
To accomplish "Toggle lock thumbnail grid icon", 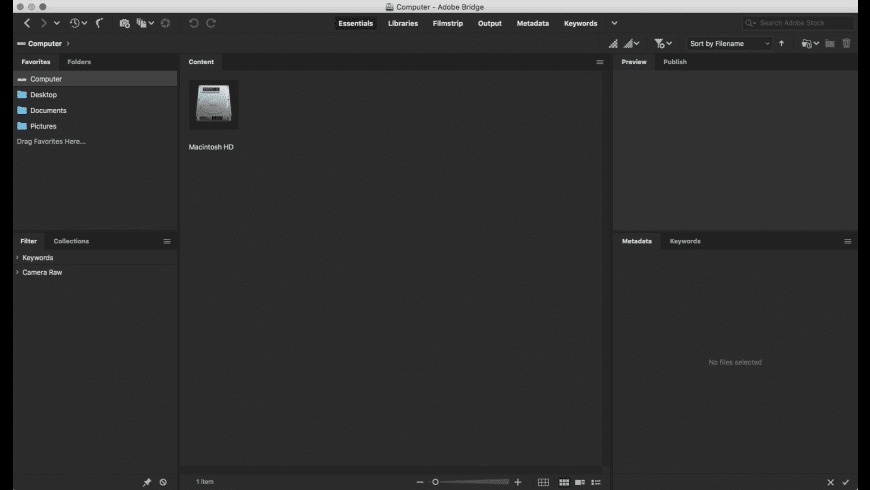I will 543,482.
